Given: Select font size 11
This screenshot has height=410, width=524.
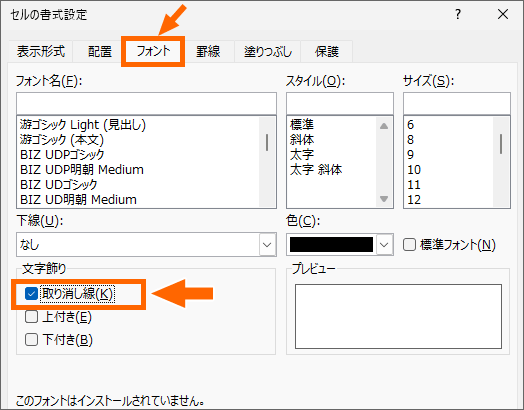Looking at the screenshot, I should pyautogui.click(x=414, y=185).
